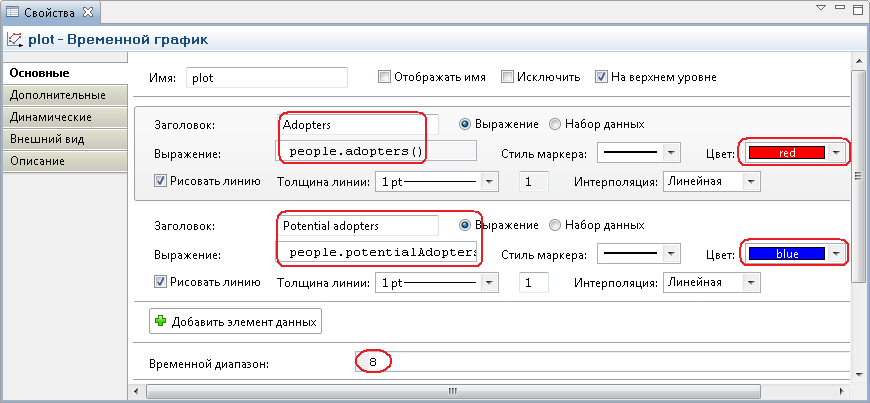Screen dimensions: 870x403
Task: Open the Описание tab
Action: (x=64, y=161)
